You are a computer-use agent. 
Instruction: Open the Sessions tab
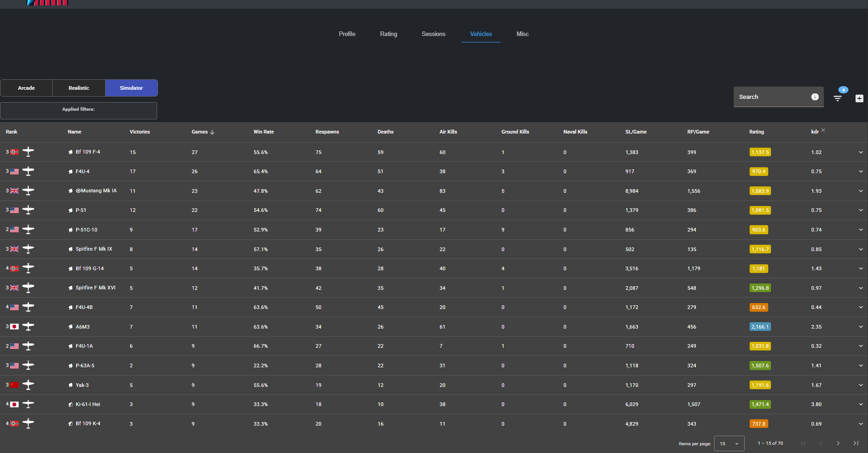click(x=434, y=34)
